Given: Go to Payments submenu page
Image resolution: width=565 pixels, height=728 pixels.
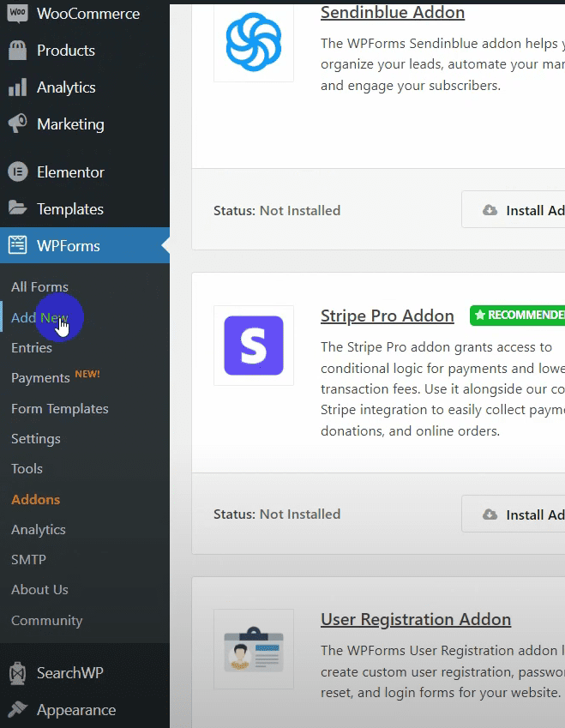Looking at the screenshot, I should click(40, 378).
